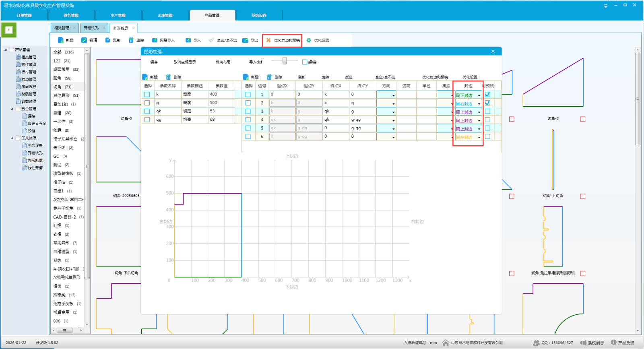This screenshot has height=349, width=644.
Task: Click the zoom slider handle in the dialog
Action: [285, 61]
